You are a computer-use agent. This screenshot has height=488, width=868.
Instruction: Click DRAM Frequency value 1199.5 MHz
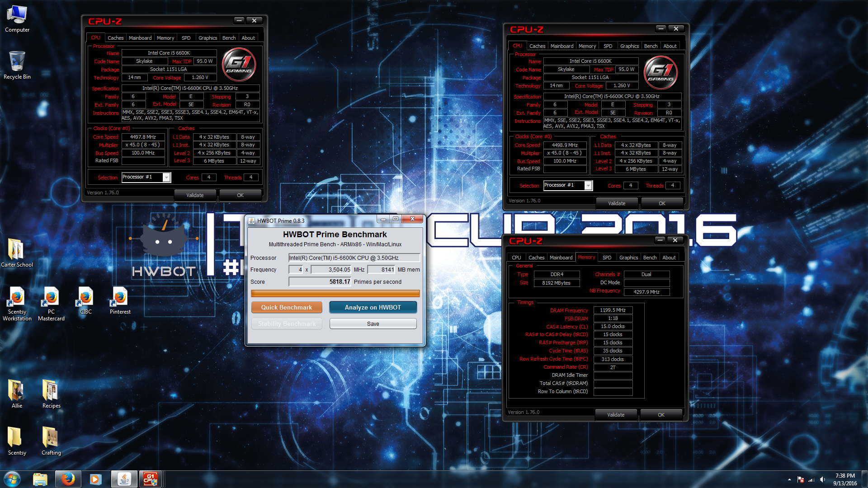(613, 310)
